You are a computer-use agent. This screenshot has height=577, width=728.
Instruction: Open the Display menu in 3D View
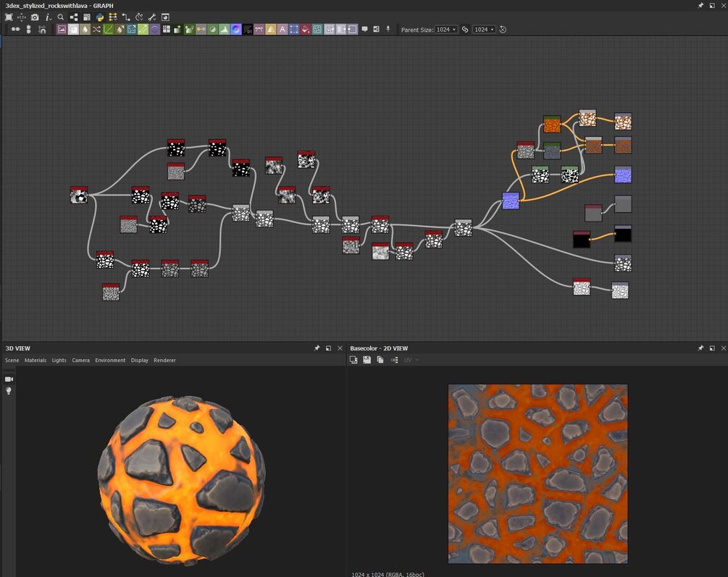tap(139, 361)
